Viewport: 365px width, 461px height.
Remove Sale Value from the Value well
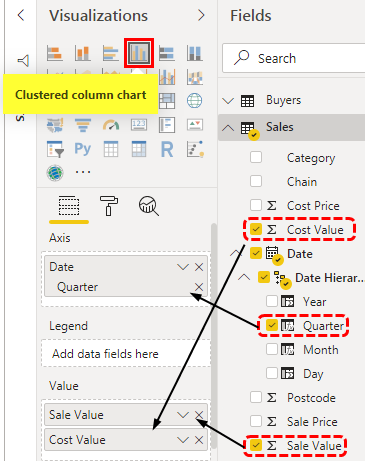point(199,415)
